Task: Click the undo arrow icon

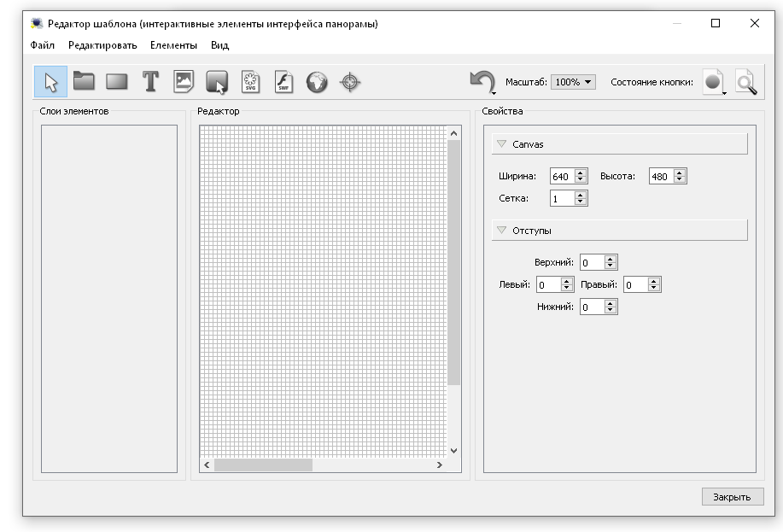Action: [x=482, y=81]
